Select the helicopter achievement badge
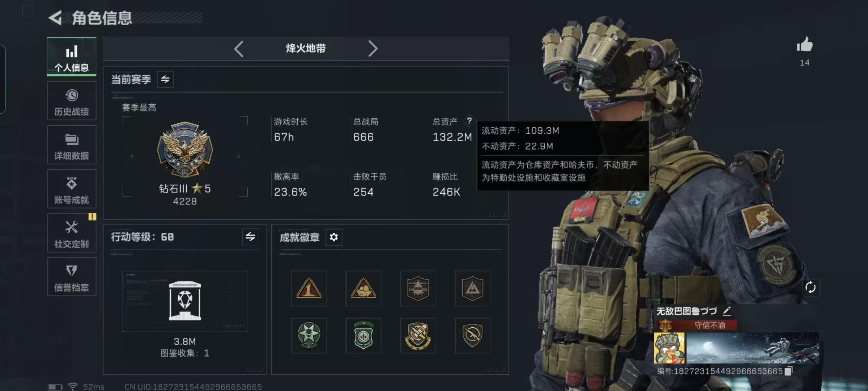The image size is (868, 391). pyautogui.click(x=418, y=288)
